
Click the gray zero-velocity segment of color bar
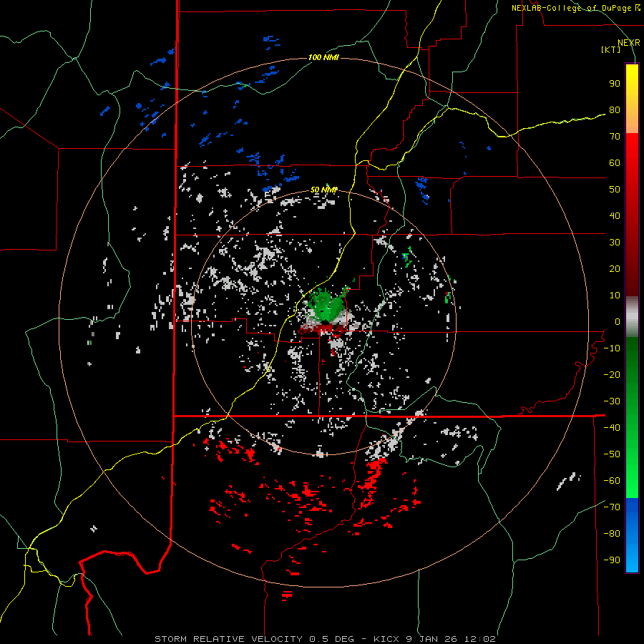point(632,317)
